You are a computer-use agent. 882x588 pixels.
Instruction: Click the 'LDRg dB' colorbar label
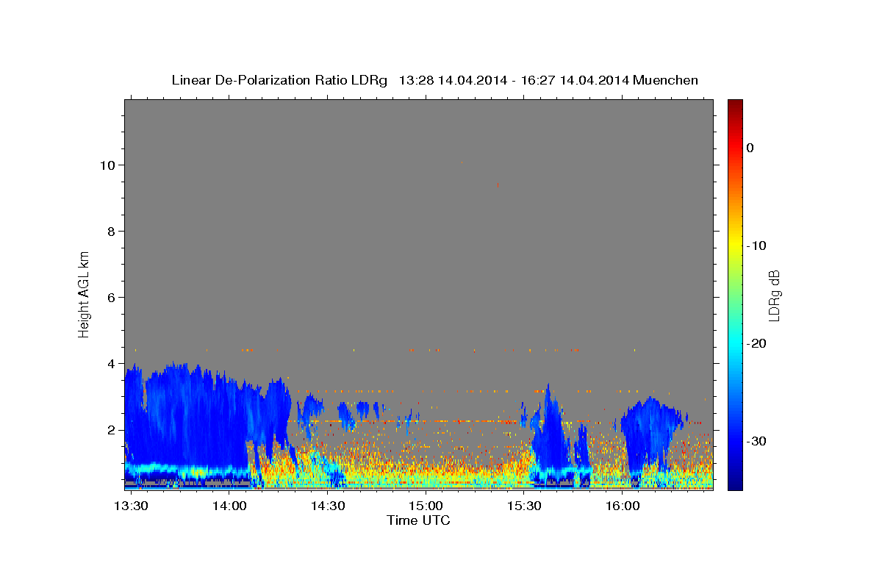pyautogui.click(x=774, y=296)
